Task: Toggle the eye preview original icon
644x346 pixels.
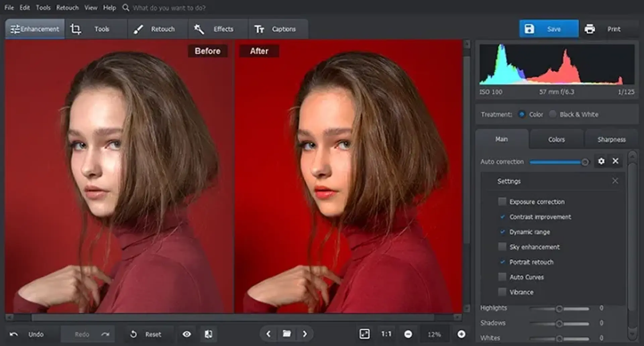Action: (x=187, y=334)
